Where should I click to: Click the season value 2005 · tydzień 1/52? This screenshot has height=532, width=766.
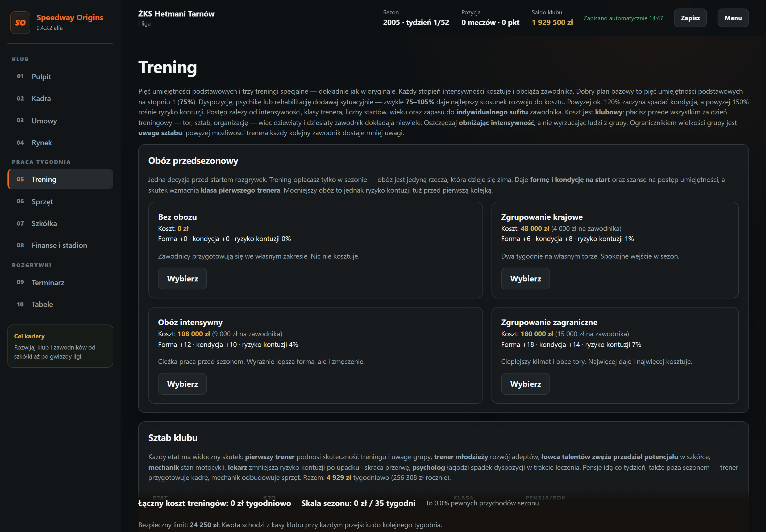pos(416,22)
